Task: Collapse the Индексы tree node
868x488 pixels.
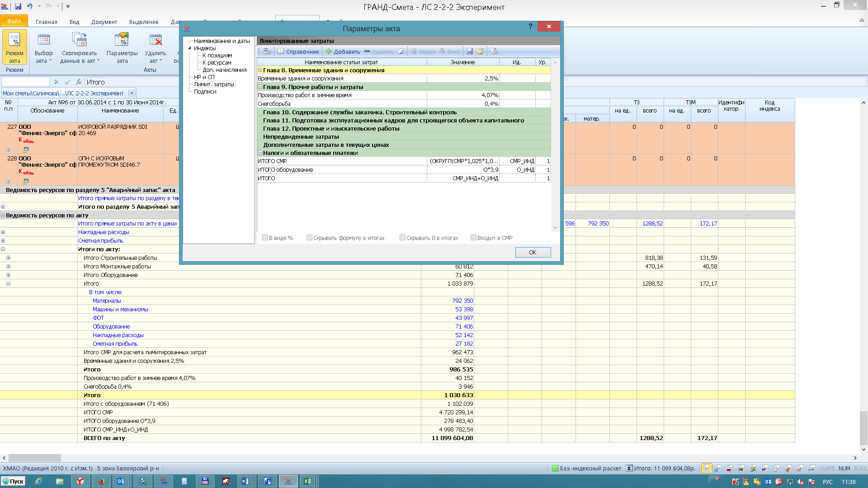Action: (x=190, y=48)
